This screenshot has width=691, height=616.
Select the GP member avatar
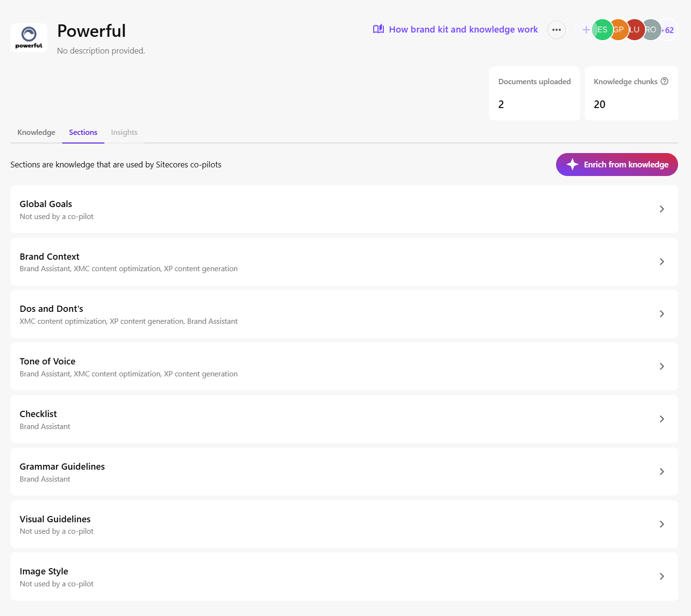tap(618, 30)
